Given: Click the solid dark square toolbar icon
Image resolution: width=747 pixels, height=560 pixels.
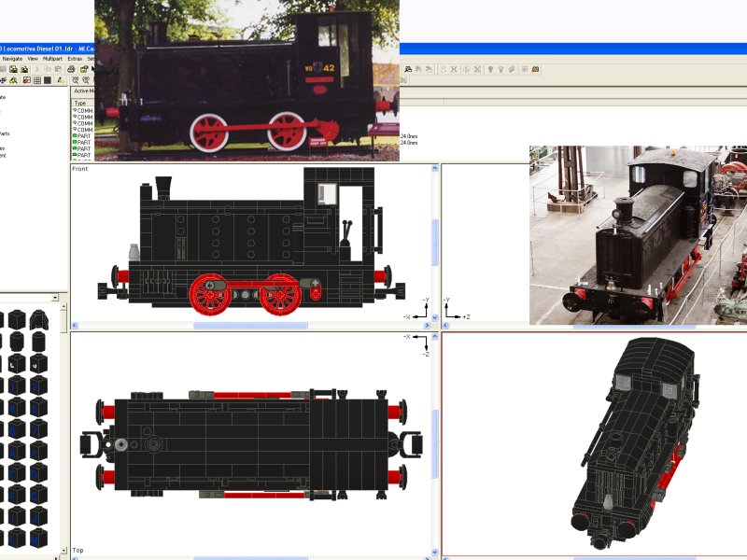Looking at the screenshot, I should (48, 80).
